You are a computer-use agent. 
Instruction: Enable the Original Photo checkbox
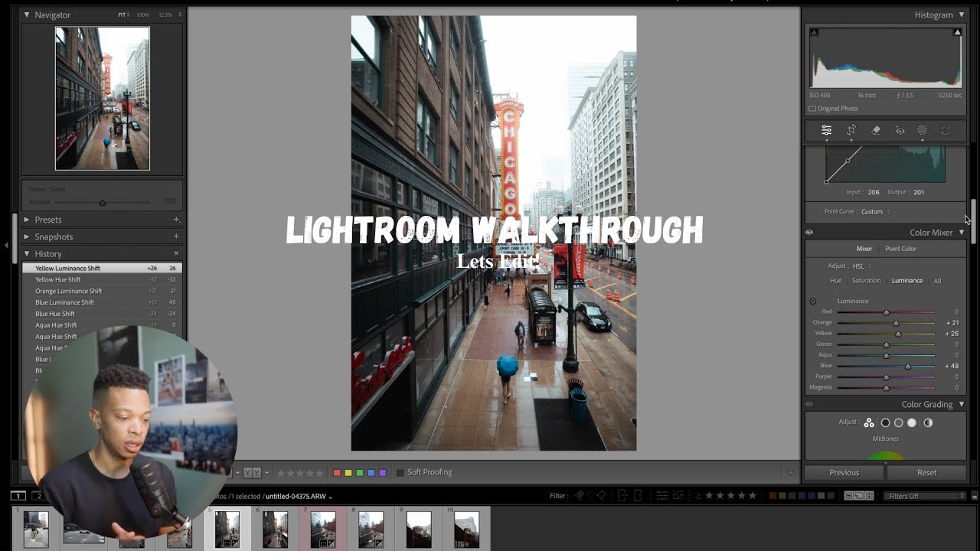click(x=812, y=109)
